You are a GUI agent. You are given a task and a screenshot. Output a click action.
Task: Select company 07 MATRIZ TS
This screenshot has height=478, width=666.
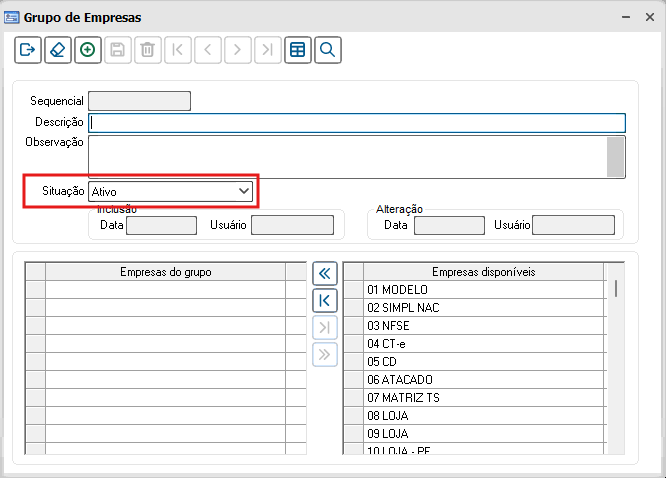pyautogui.click(x=484, y=398)
